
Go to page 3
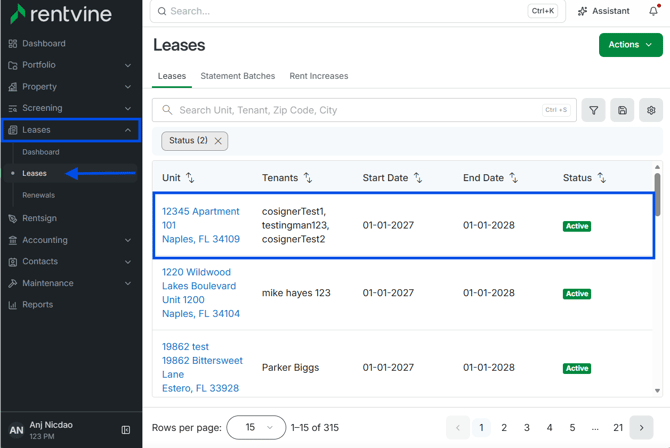click(x=527, y=427)
